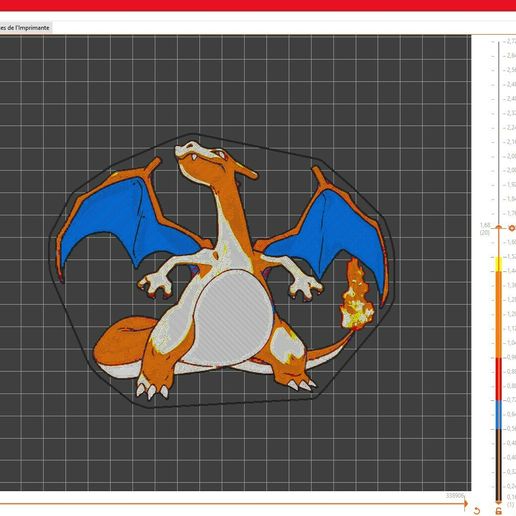Click the orange segment of the layer slider

[x=499, y=314]
